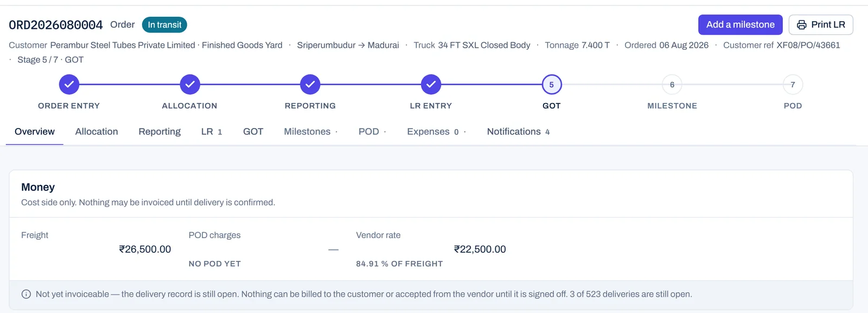Click Stage 5 / 7 · GOT text
The image size is (868, 313).
point(50,60)
